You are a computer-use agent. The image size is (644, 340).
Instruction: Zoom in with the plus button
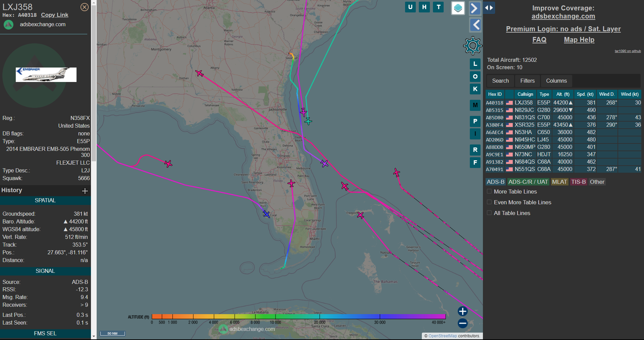pos(462,311)
